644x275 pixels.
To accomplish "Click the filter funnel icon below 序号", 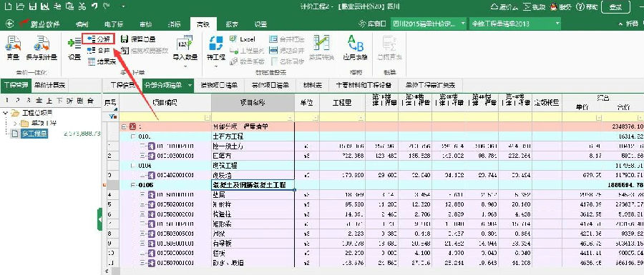I will point(111,116).
